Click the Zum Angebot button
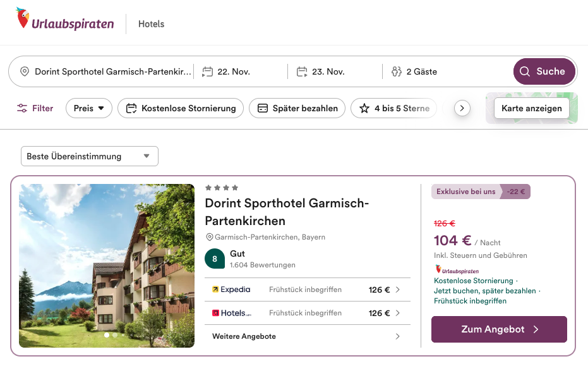The image size is (588, 366). 499,329
